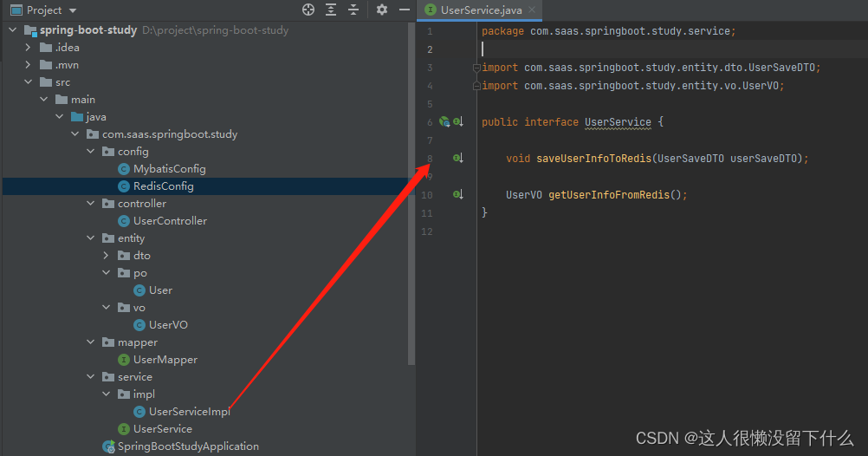The image size is (868, 456).
Task: Select UserController class in tree
Action: [x=170, y=220]
